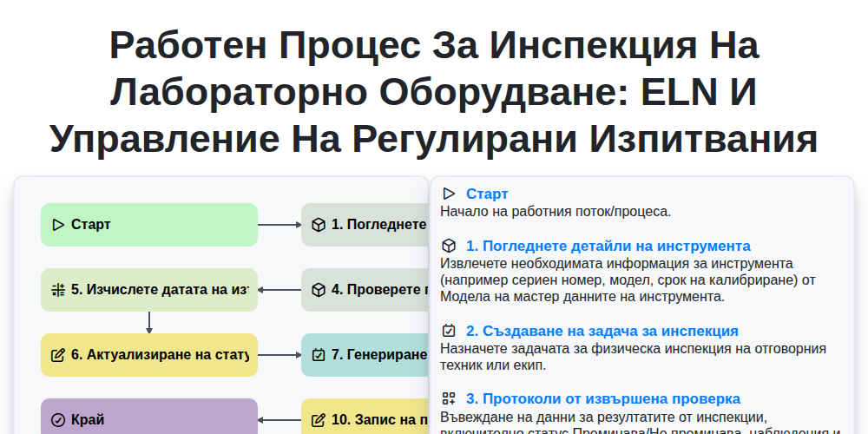Viewport: 868px width, 434px height.
Task: Open the 2. Създаване на задача за инспекция link
Action: (x=602, y=331)
